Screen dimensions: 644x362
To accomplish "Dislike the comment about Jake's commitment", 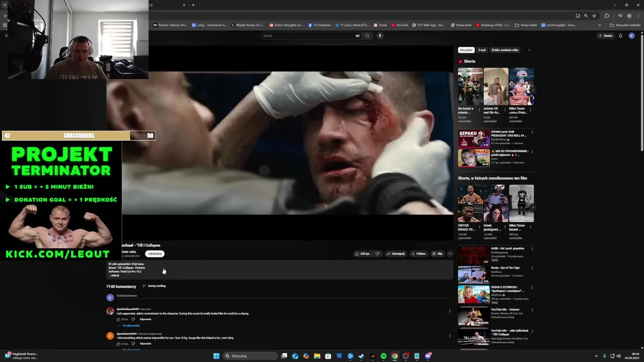I will (133, 319).
